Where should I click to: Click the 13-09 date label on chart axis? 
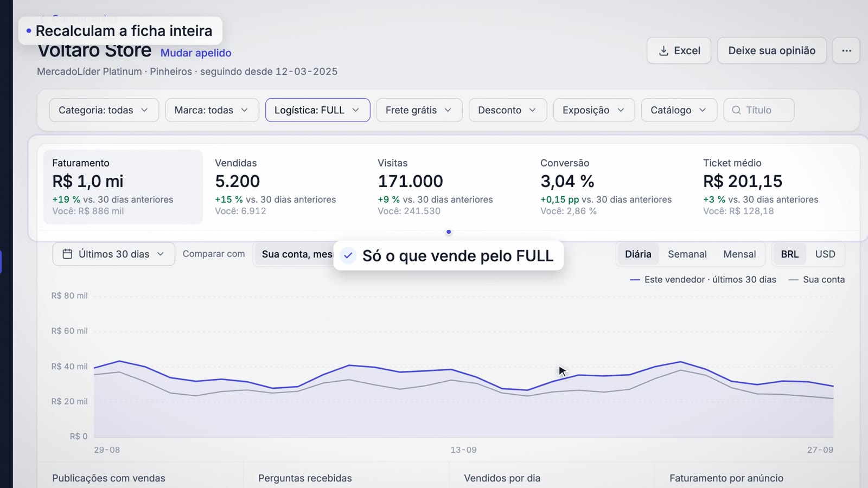(463, 450)
